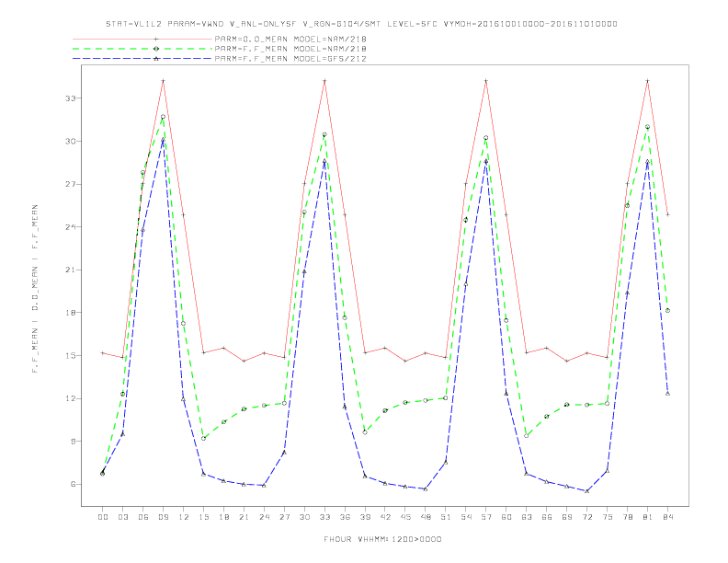Click red line peak marker at hour 09
The image size is (728, 563).
(x=163, y=81)
